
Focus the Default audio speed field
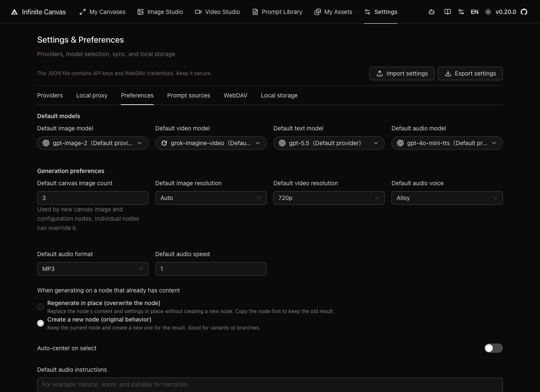211,269
